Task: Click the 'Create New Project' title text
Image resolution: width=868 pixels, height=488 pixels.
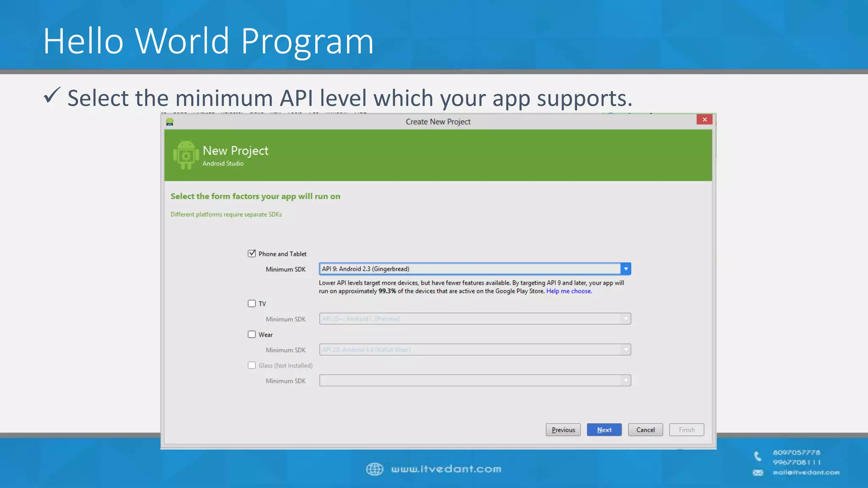Action: pos(438,122)
